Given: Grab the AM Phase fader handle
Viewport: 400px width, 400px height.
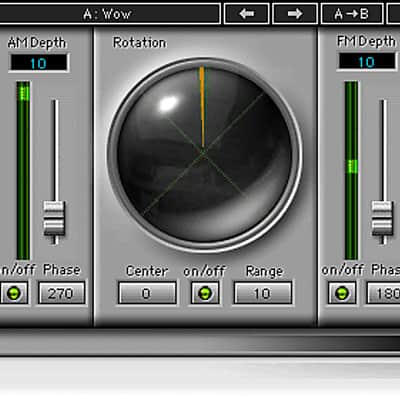Looking at the screenshot, I should coord(54,219).
